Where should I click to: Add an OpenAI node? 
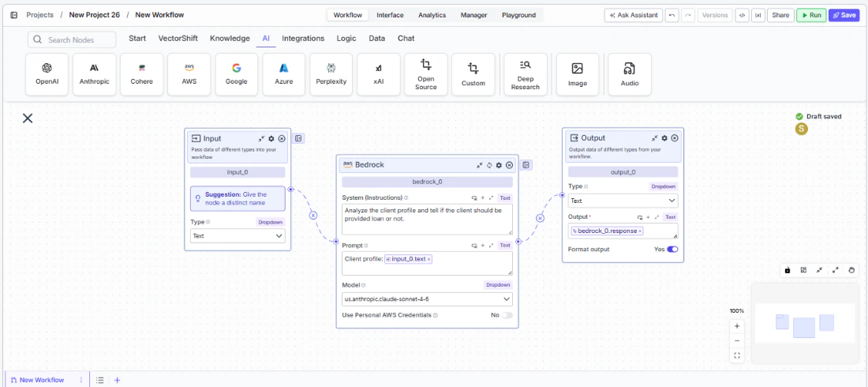click(x=47, y=74)
